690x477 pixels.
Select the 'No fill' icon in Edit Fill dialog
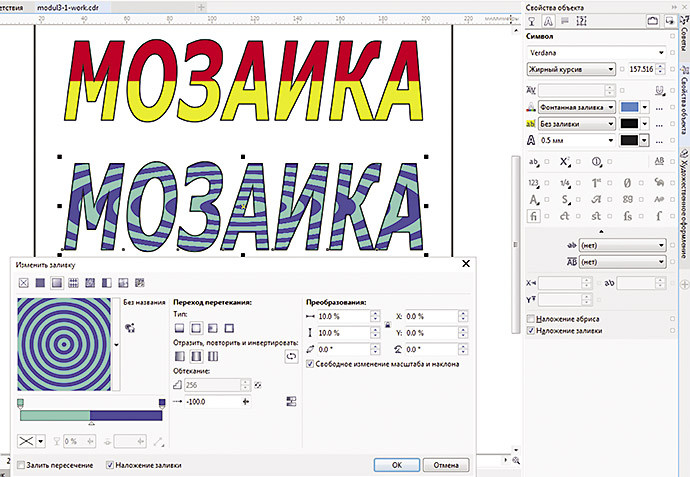coord(23,284)
